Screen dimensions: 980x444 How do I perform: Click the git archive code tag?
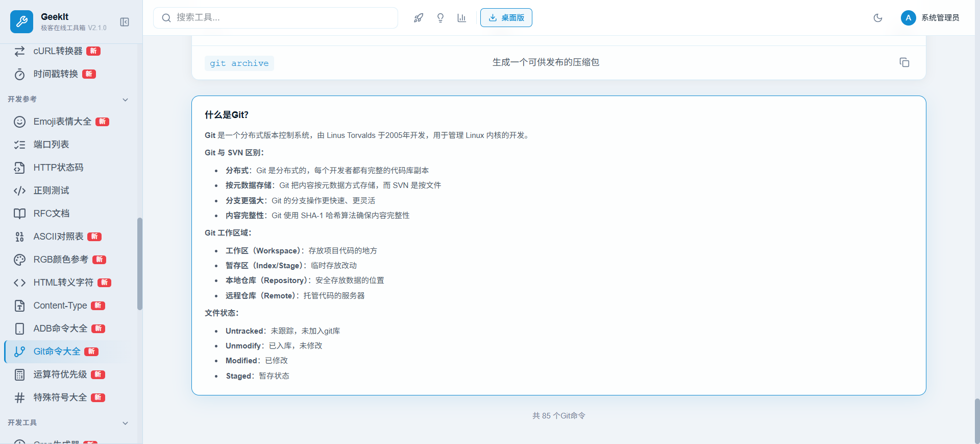pyautogui.click(x=239, y=63)
